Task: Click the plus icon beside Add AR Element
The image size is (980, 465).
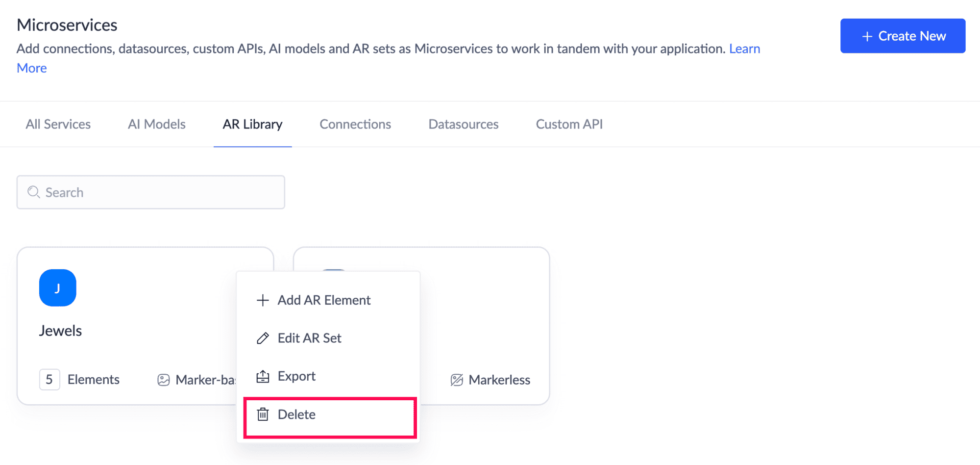Action: [x=263, y=300]
